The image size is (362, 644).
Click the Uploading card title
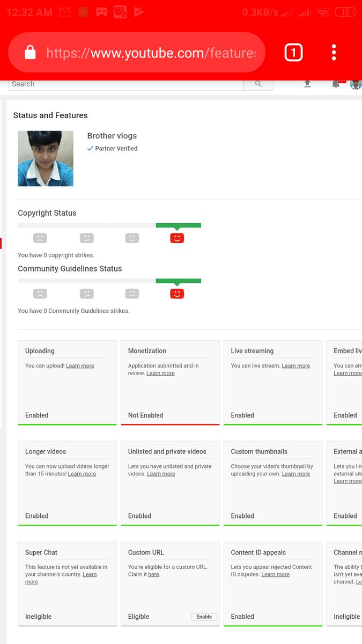click(x=40, y=351)
